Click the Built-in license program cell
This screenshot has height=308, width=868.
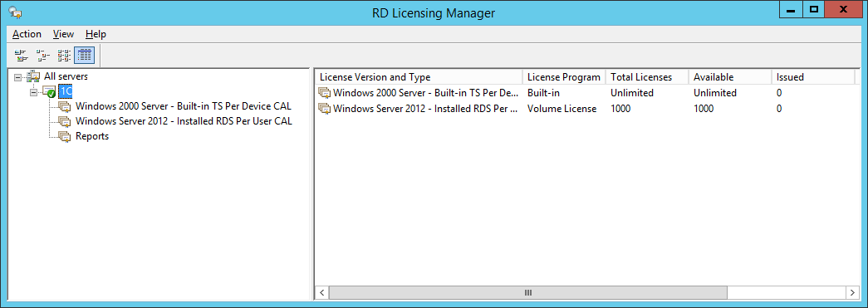tap(543, 93)
